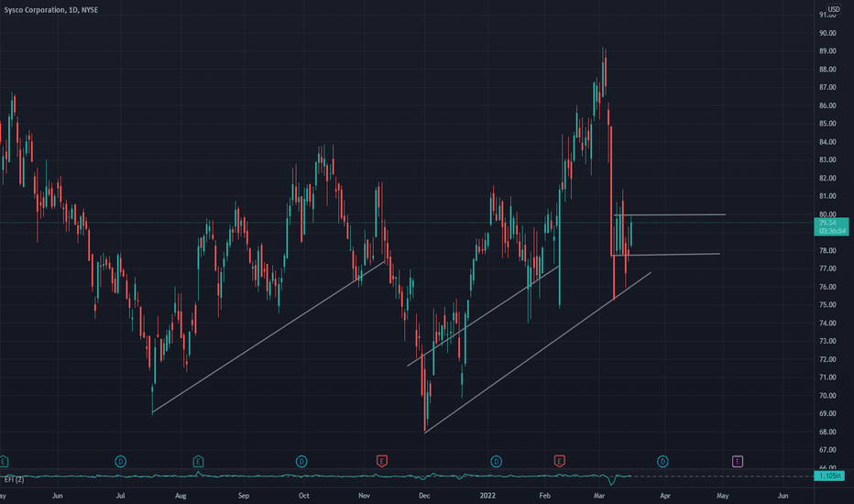Click the 76.00 price axis label

[827, 287]
